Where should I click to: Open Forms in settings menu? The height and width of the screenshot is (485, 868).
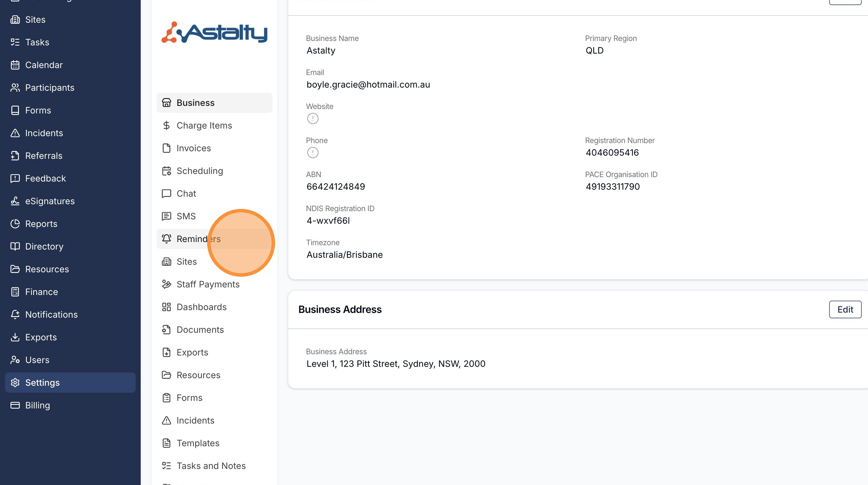coord(214,398)
